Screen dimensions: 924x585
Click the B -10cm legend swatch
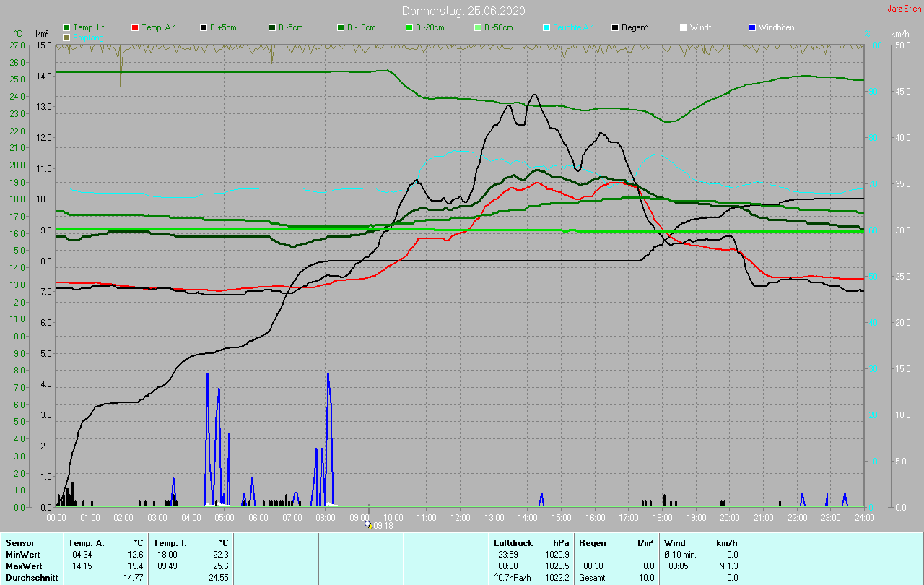coord(341,27)
